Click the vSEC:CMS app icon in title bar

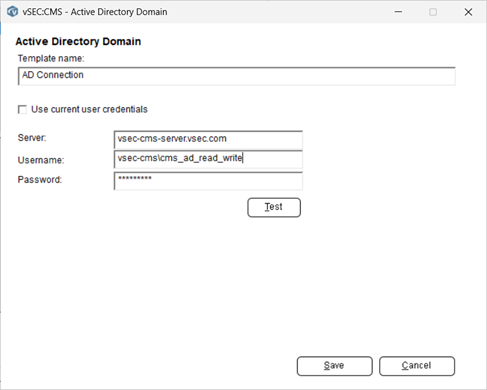click(13, 12)
